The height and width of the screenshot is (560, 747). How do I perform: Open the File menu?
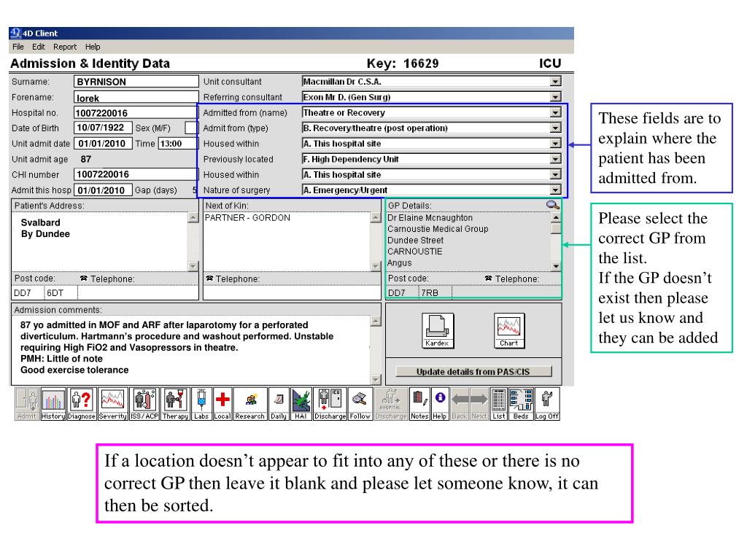tap(18, 47)
